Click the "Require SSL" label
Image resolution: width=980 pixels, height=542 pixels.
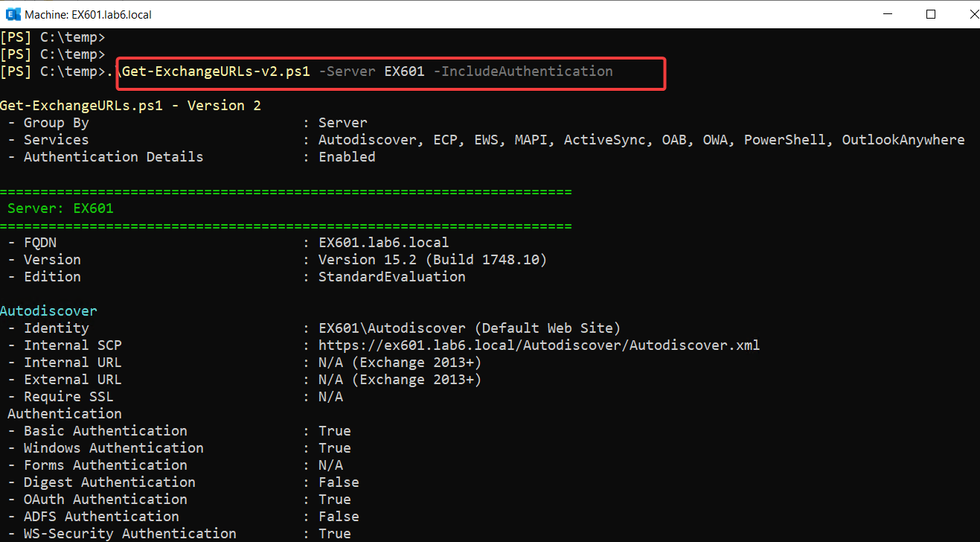click(x=68, y=397)
